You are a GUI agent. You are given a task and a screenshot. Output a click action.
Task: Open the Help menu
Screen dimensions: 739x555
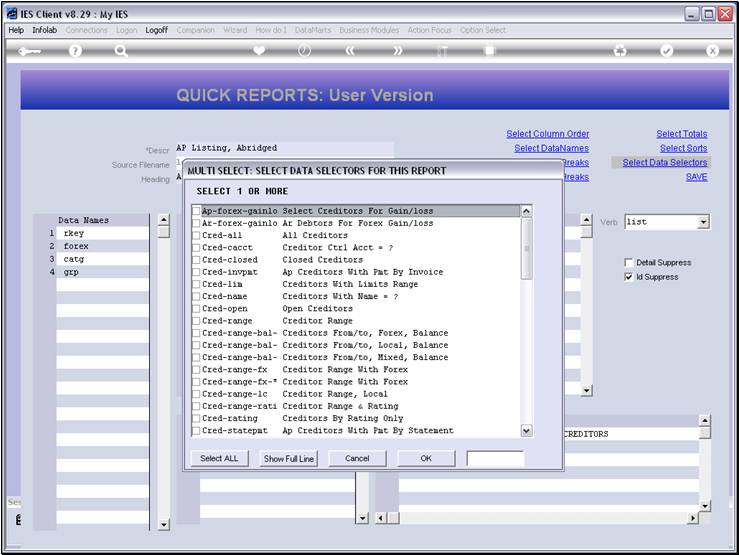16,30
